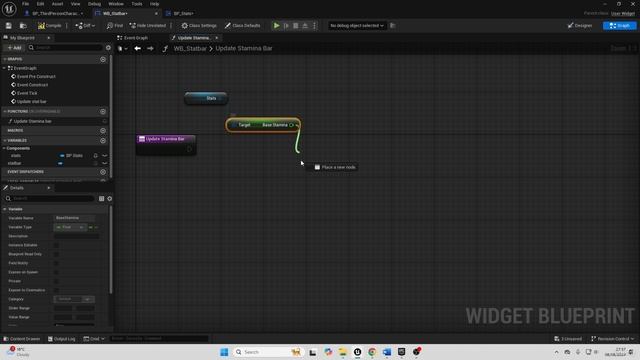The width and height of the screenshot is (640, 360).
Task: Open the Debug menu
Action: (x=94, y=4)
